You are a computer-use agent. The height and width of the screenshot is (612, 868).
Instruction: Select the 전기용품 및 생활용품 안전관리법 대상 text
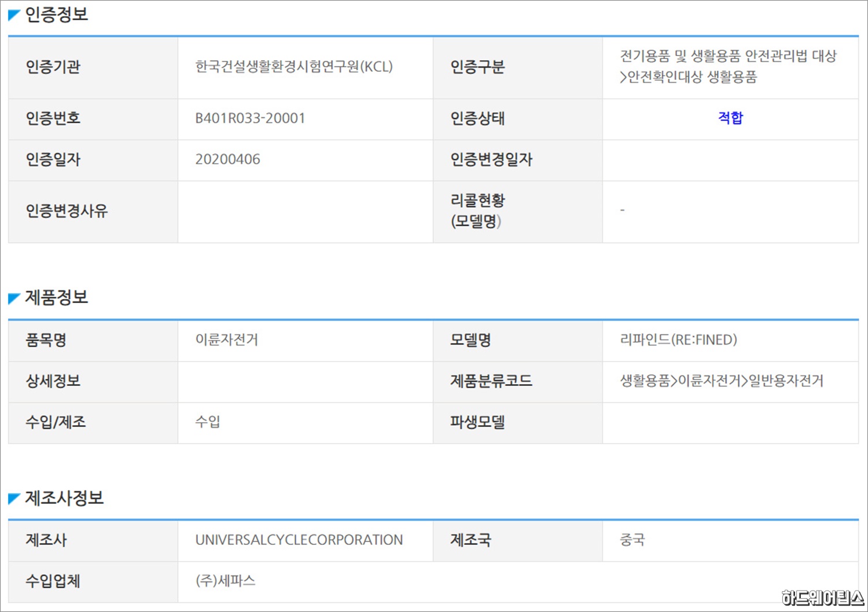point(728,56)
